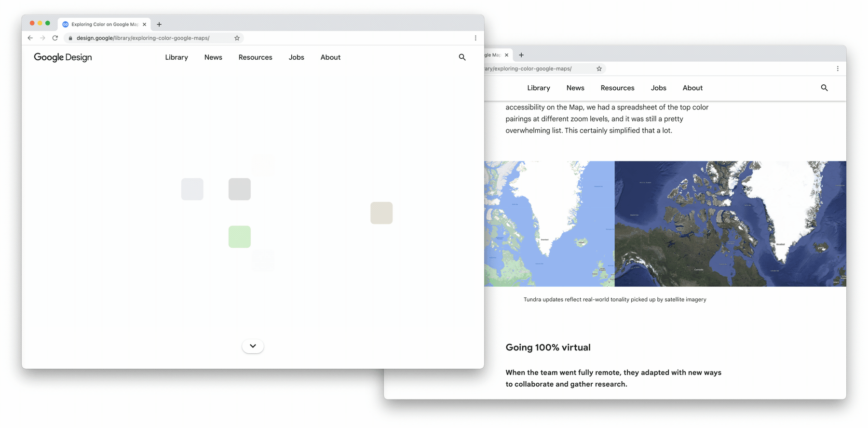Bookmark page with star in back window
The width and height of the screenshot is (868, 428).
(599, 69)
